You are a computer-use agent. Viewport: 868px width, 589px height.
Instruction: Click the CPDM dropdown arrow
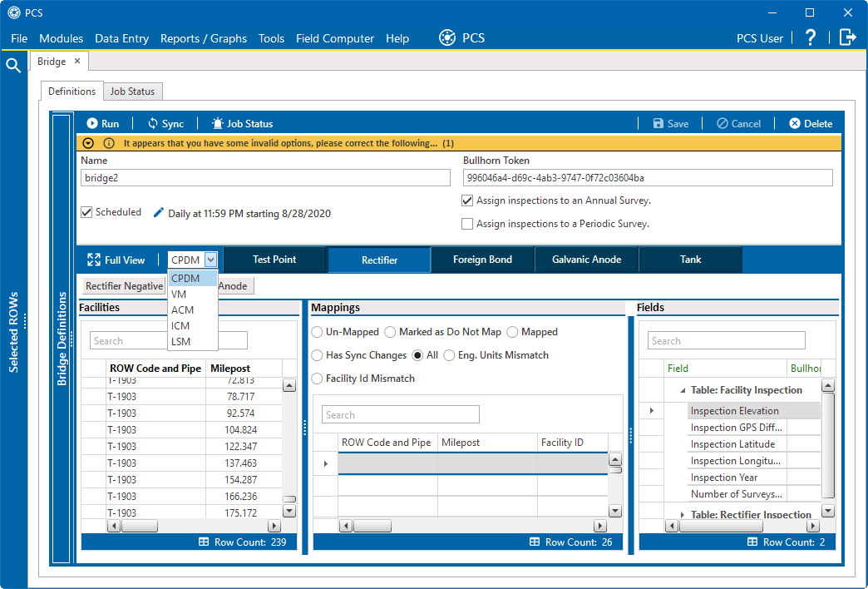[x=210, y=260]
